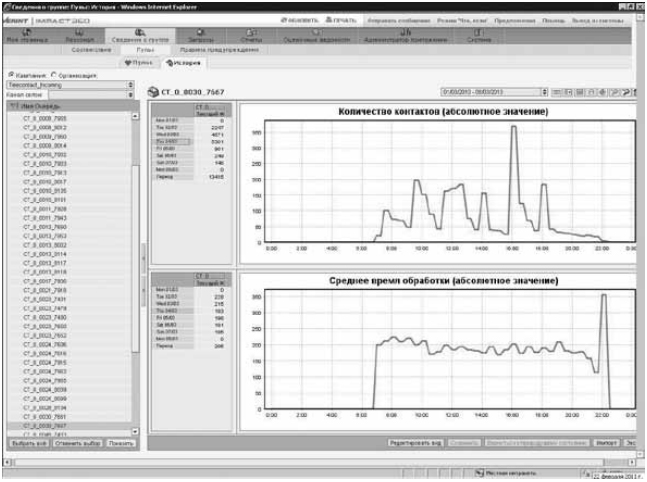Click the Выбрать всё button
647x482 pixels.
(x=29, y=443)
